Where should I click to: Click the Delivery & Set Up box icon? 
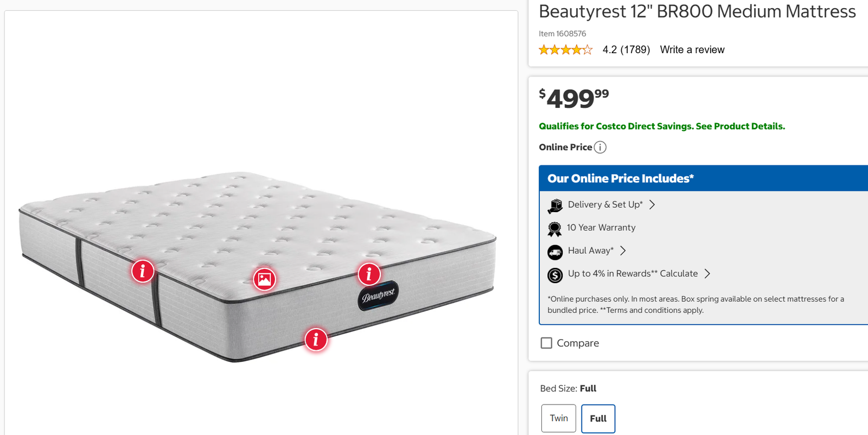pyautogui.click(x=555, y=206)
